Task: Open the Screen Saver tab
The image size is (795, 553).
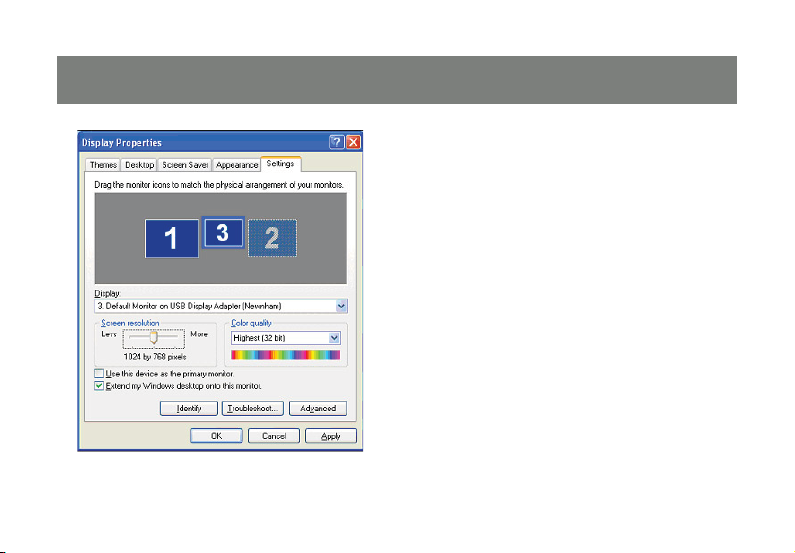Action: 185,165
